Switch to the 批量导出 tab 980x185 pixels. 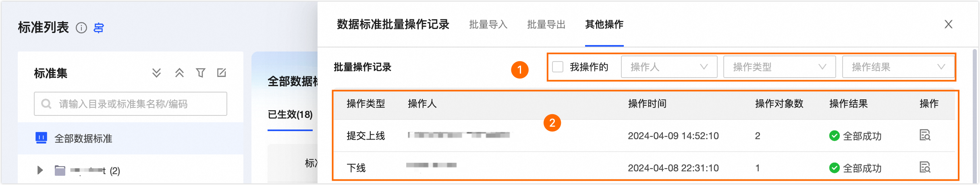(x=546, y=25)
